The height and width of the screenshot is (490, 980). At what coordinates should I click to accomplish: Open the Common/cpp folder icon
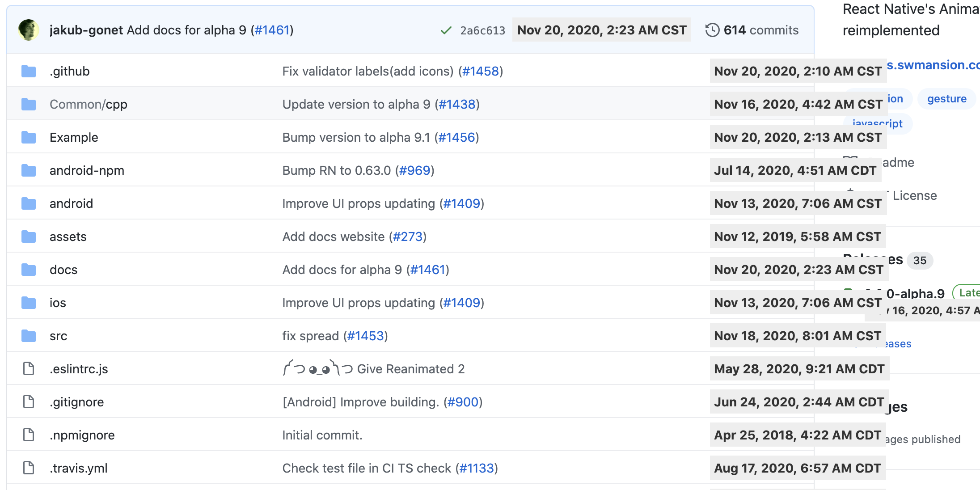coord(29,104)
